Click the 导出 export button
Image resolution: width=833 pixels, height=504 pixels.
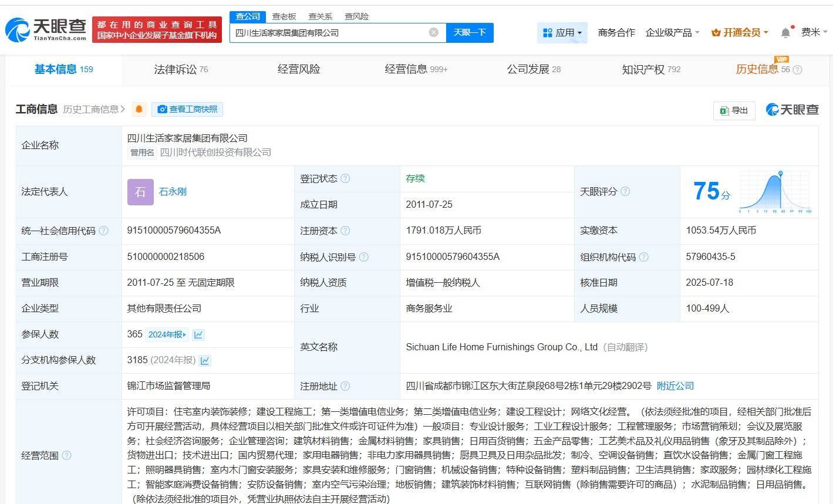point(734,110)
